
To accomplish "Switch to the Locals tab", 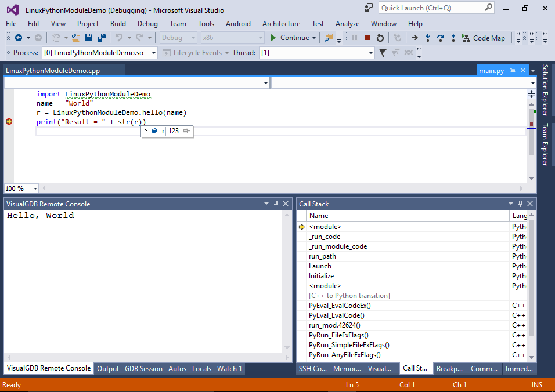I will [x=202, y=369].
